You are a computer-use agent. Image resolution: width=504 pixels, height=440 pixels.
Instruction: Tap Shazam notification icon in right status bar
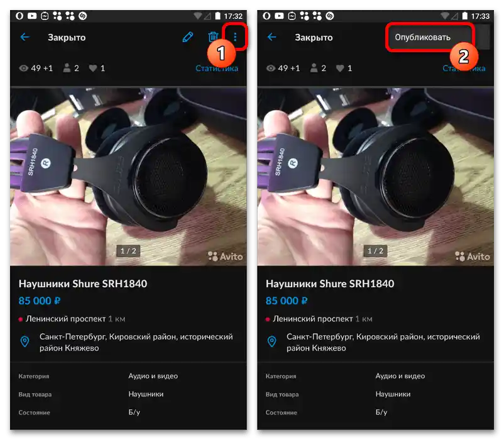click(330, 16)
